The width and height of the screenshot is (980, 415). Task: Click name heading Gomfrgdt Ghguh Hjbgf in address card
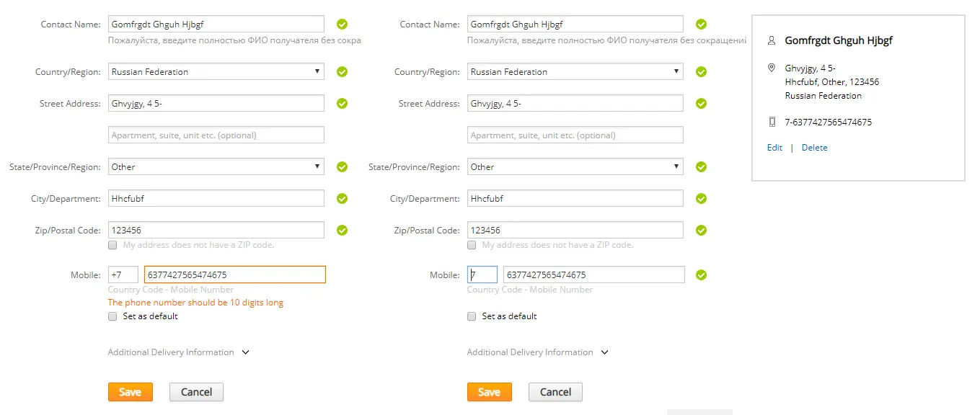(839, 40)
